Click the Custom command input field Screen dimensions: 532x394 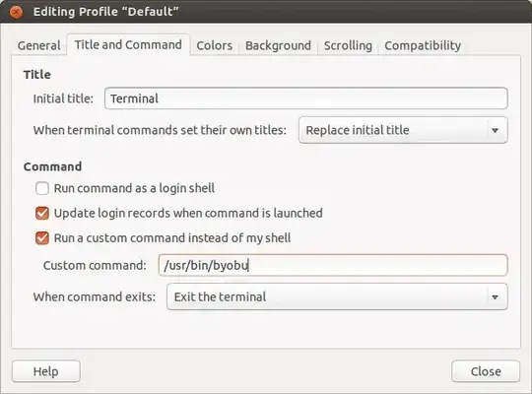333,265
